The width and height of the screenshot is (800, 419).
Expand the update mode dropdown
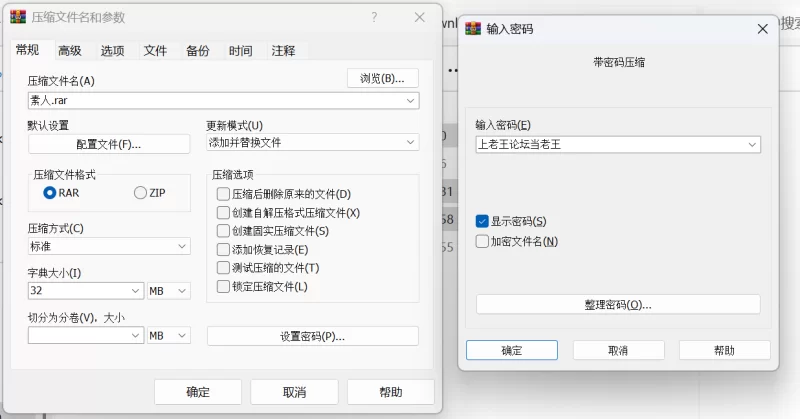410,143
